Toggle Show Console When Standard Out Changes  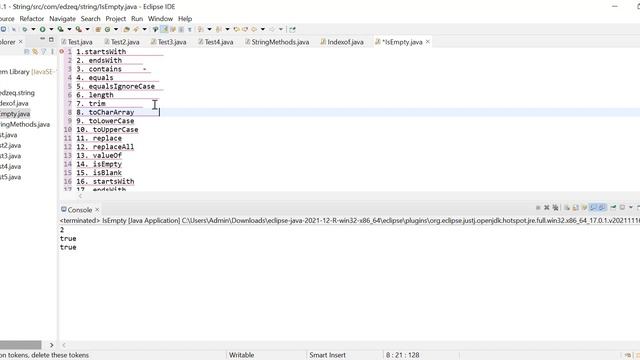tap(593, 208)
